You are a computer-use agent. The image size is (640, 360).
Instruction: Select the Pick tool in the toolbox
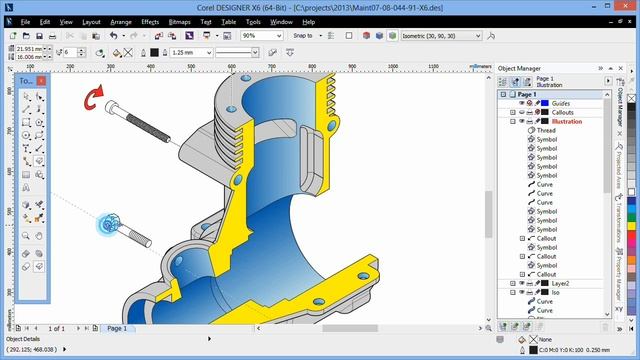27,97
